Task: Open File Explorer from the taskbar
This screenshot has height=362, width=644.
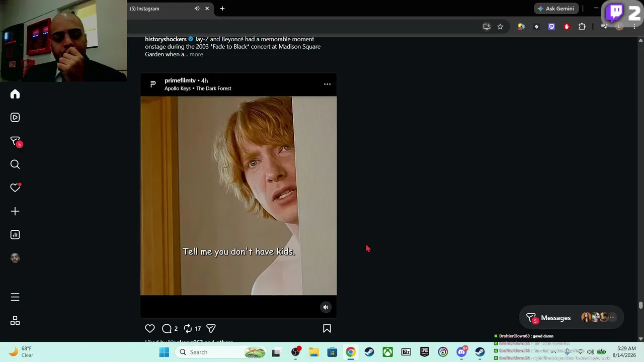Action: [314, 352]
